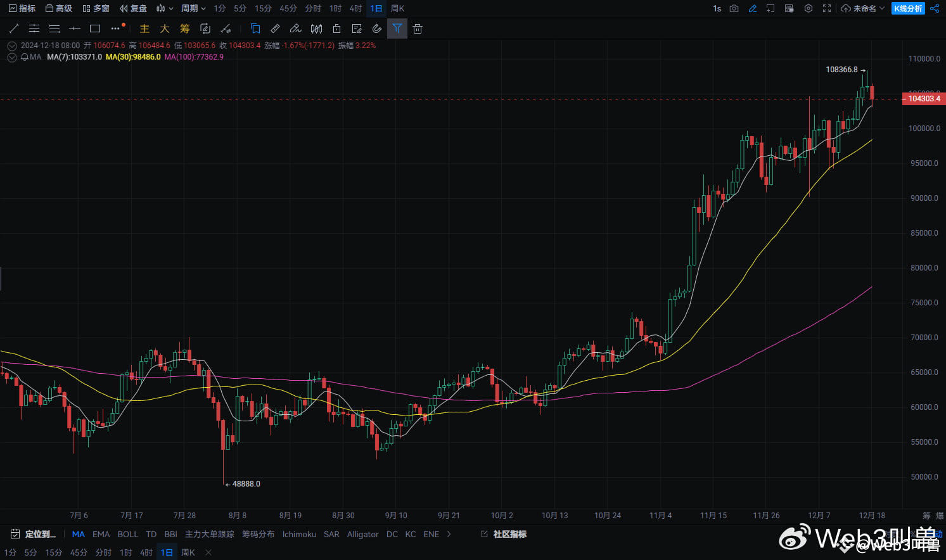Open the 未命名 layout name dropdown

pos(863,8)
